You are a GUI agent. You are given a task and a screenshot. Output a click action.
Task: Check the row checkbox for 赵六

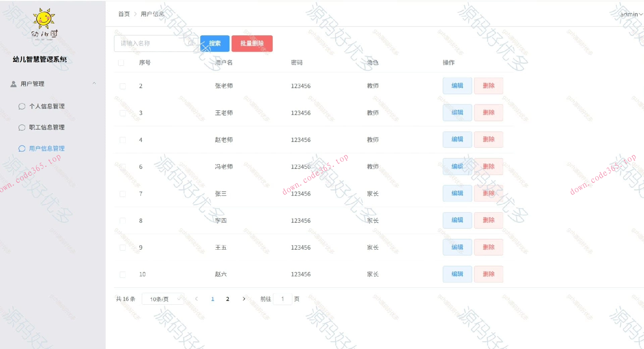(x=122, y=274)
